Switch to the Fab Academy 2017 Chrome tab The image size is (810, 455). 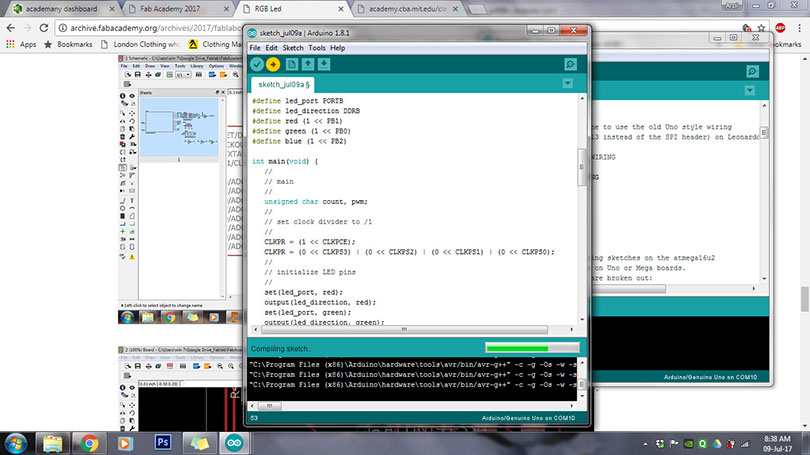(170, 9)
